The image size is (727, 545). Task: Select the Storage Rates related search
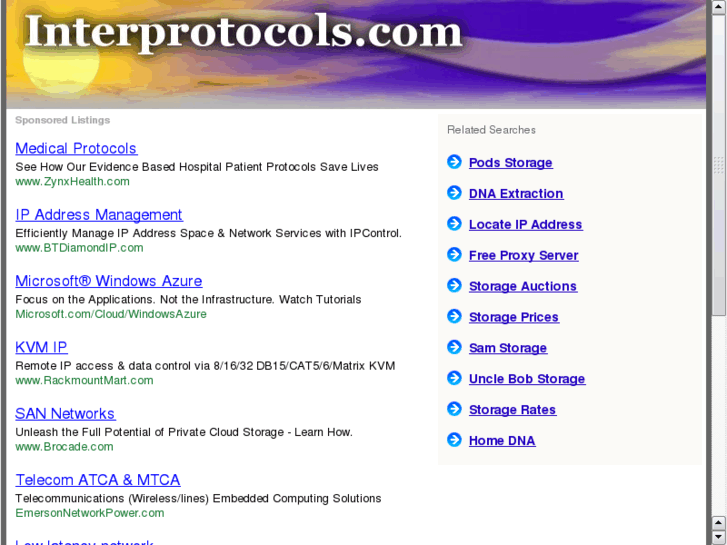coord(512,410)
